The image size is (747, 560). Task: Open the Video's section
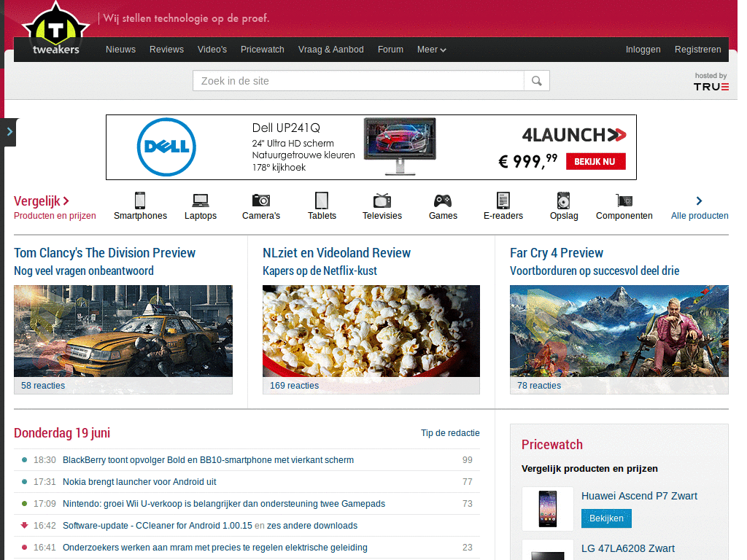(x=212, y=50)
